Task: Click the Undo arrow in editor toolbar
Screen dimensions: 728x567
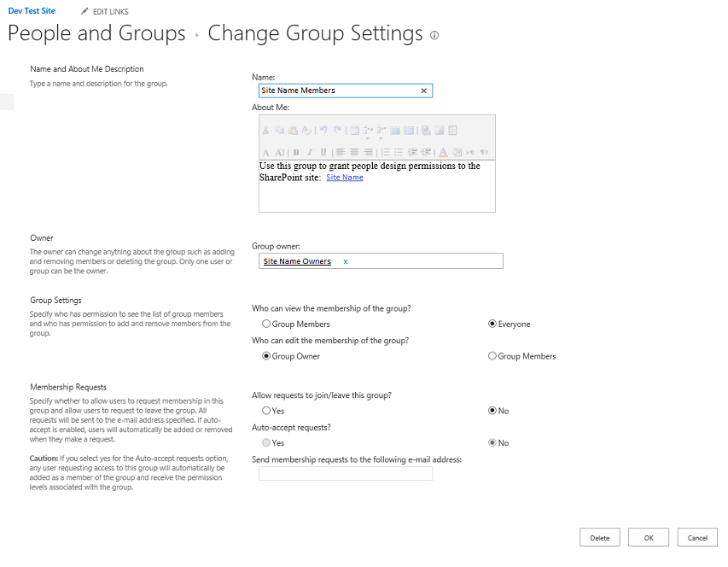Action: click(325, 131)
